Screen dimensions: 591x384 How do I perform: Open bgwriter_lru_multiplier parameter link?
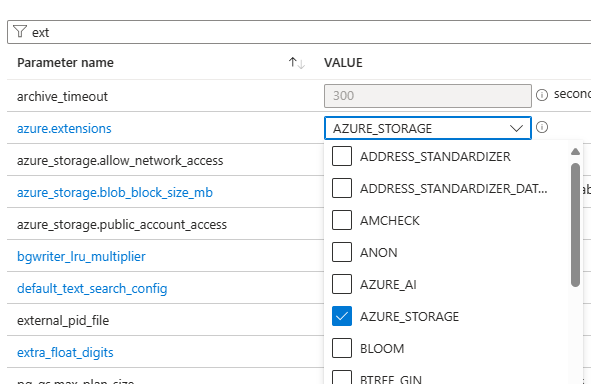(x=81, y=257)
